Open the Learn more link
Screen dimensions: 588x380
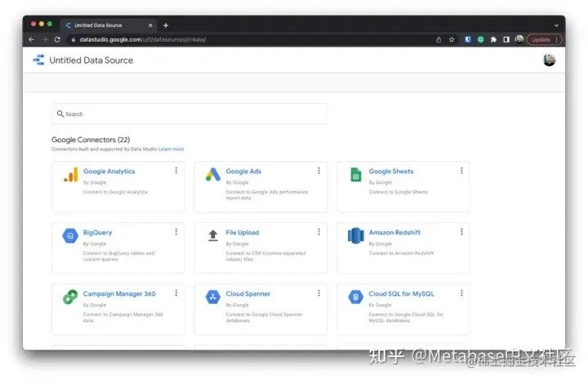click(171, 150)
